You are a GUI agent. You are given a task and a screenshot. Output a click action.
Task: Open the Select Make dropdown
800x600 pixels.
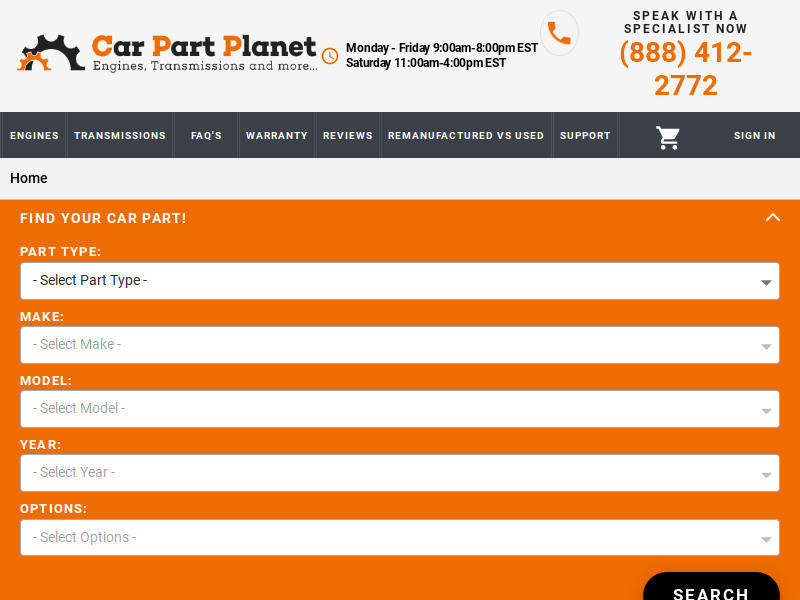pos(399,345)
